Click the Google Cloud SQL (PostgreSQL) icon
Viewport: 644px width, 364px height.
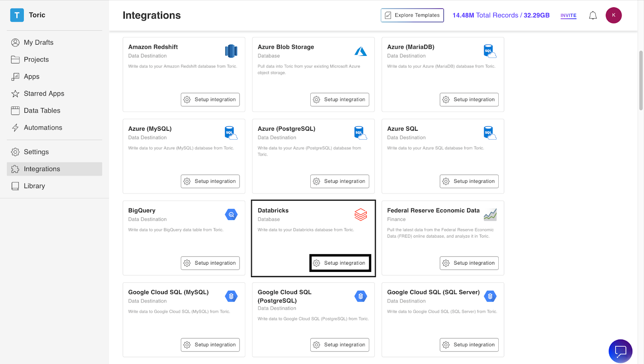[361, 296]
